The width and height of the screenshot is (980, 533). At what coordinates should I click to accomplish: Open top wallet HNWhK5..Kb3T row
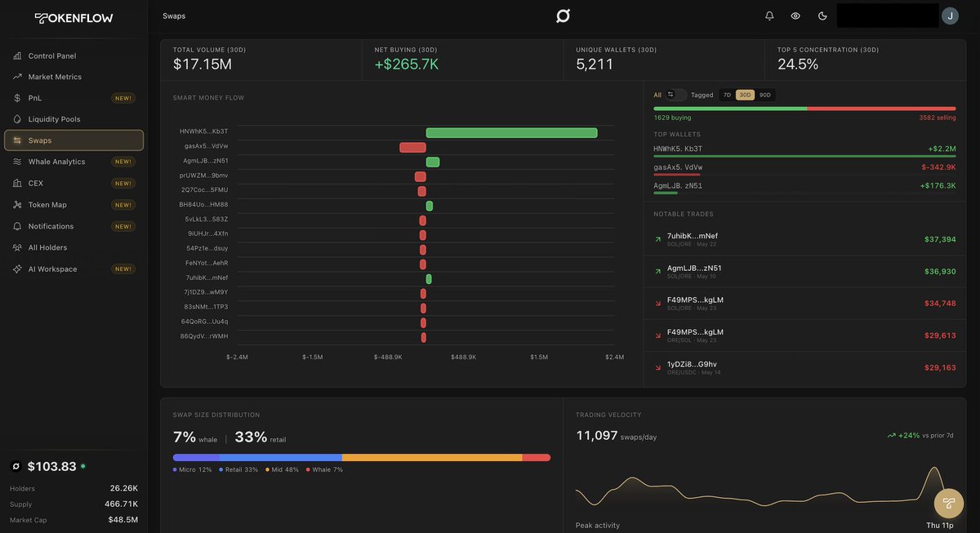click(804, 150)
